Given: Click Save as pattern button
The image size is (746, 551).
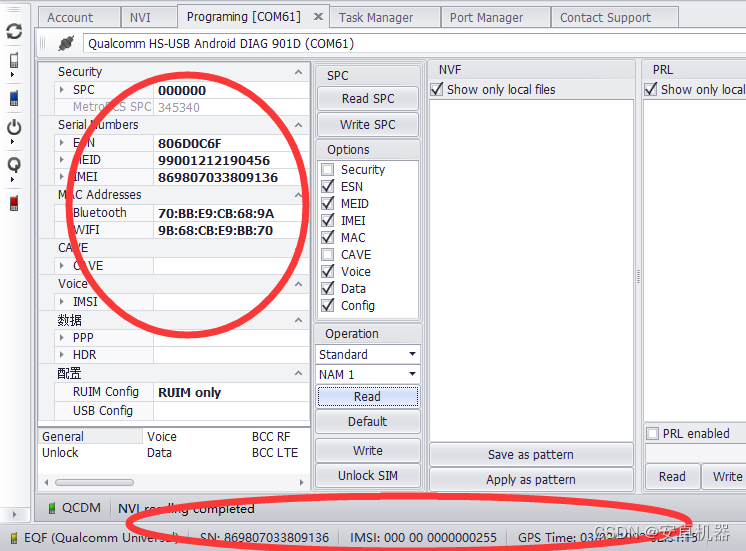Looking at the screenshot, I should click(531, 454).
